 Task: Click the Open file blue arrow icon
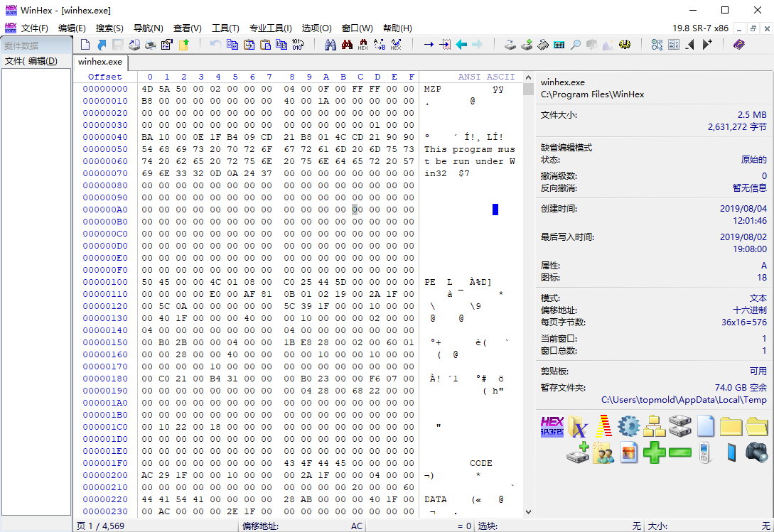(x=102, y=45)
